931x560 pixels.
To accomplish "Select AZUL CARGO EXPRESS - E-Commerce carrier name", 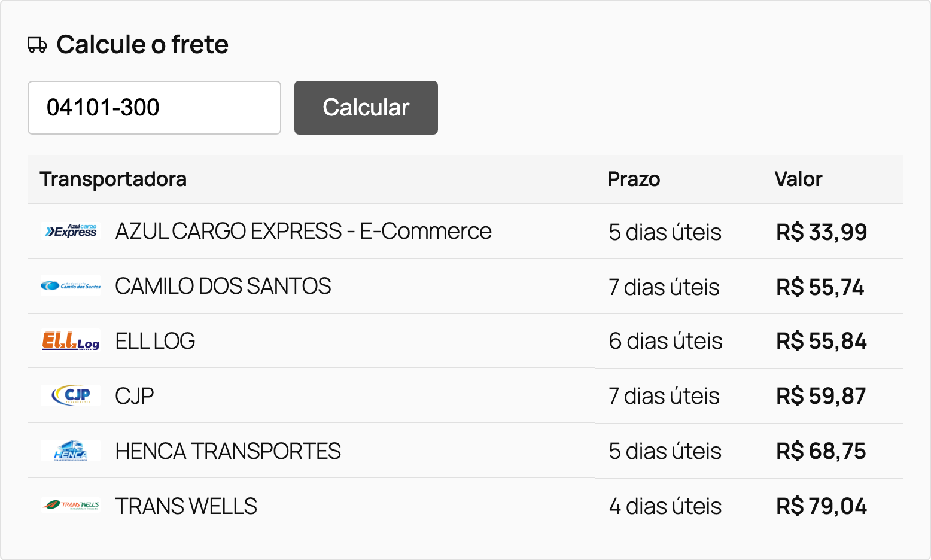I will [303, 231].
